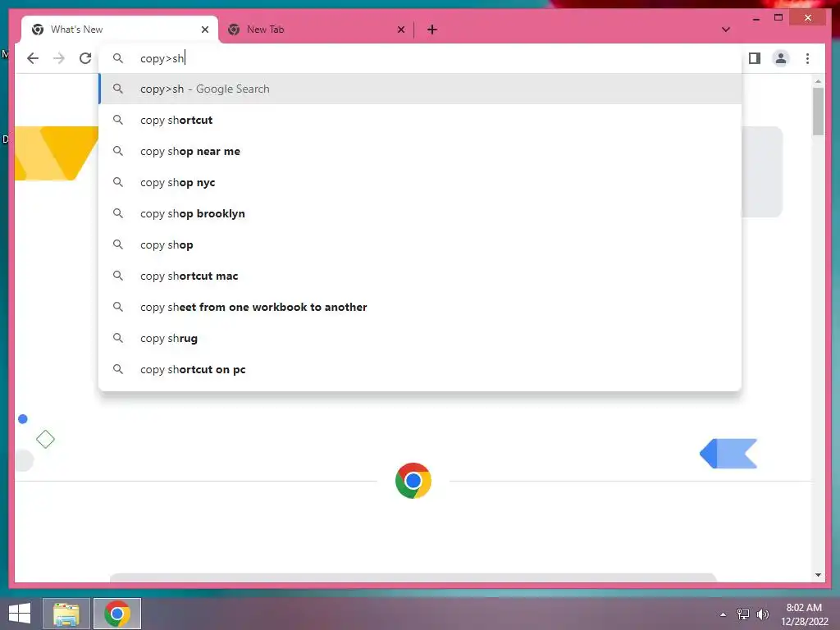Select 'copy>sh - Google Search' suggestion
840x630 pixels.
pos(421,89)
